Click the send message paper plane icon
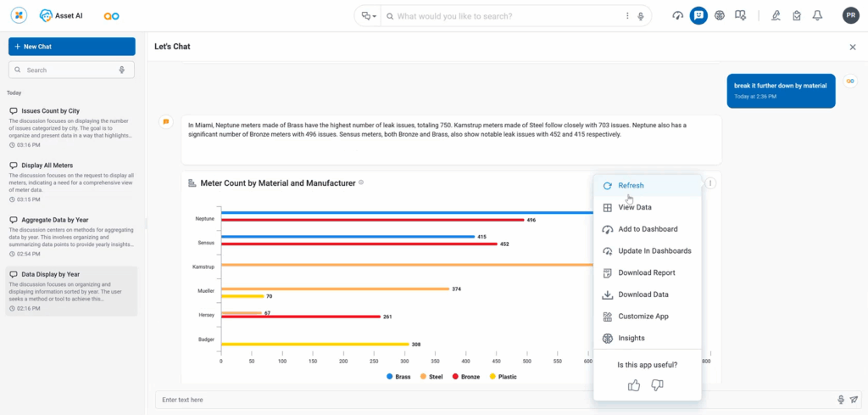868x415 pixels. 854,400
